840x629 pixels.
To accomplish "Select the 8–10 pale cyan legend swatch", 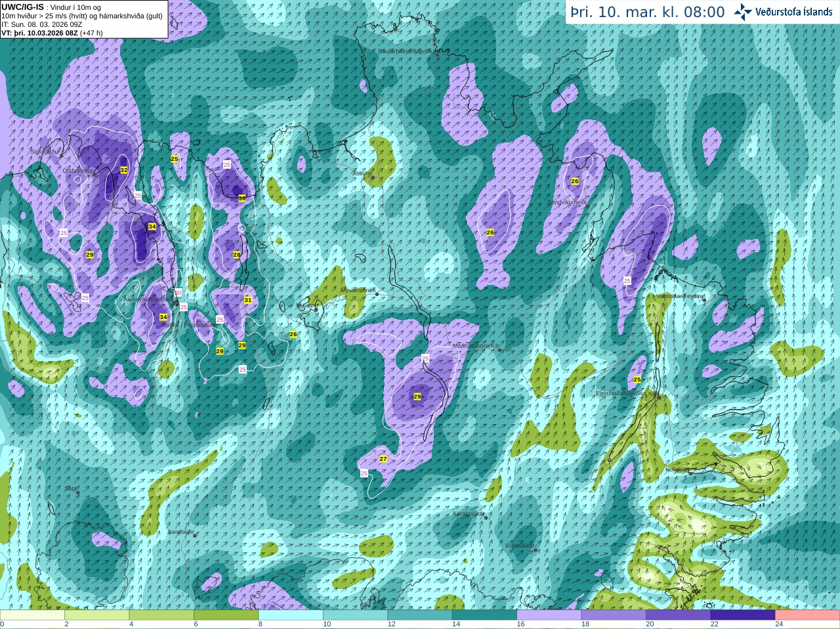I will (291, 616).
